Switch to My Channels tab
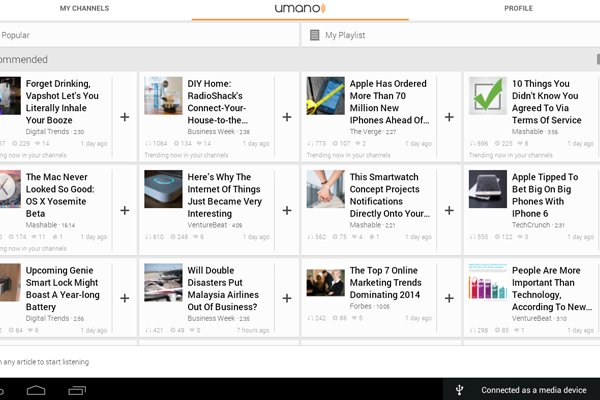 pyautogui.click(x=84, y=8)
